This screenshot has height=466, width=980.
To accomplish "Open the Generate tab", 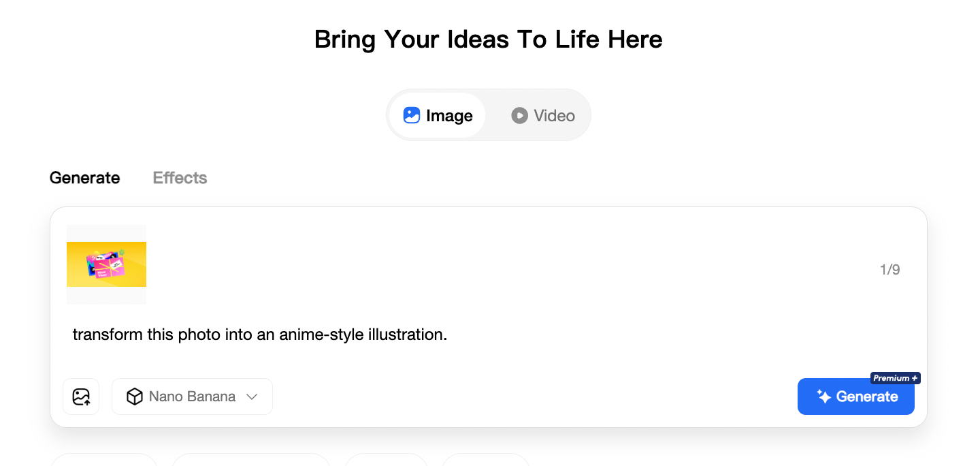I will [84, 178].
